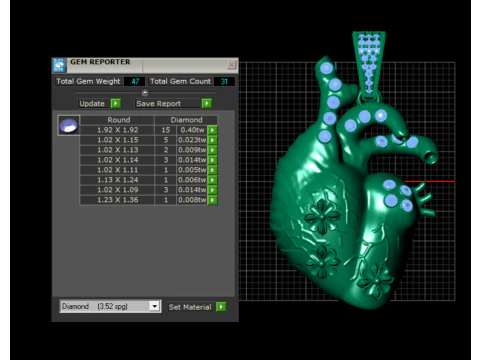Image resolution: width=480 pixels, height=360 pixels.
Task: Click the count cell showing 15
Action: (x=166, y=130)
